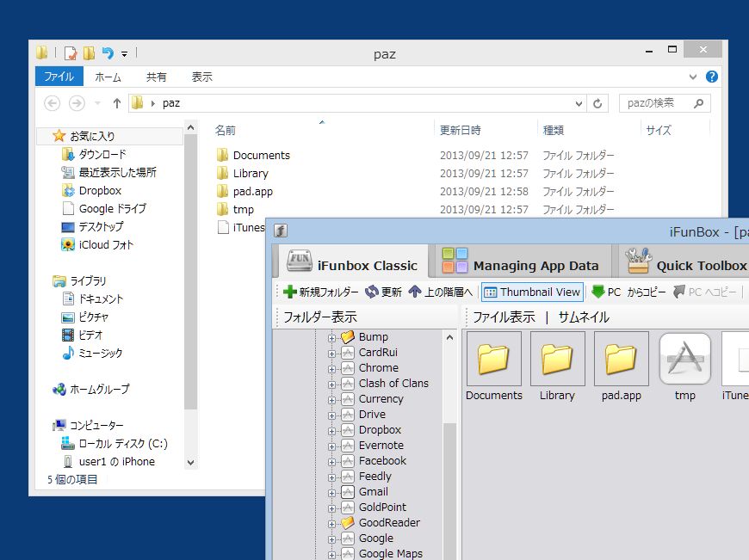749x560 pixels.
Task: Click the new folder icon in Explorer quick access toolbar
Action: click(x=89, y=53)
